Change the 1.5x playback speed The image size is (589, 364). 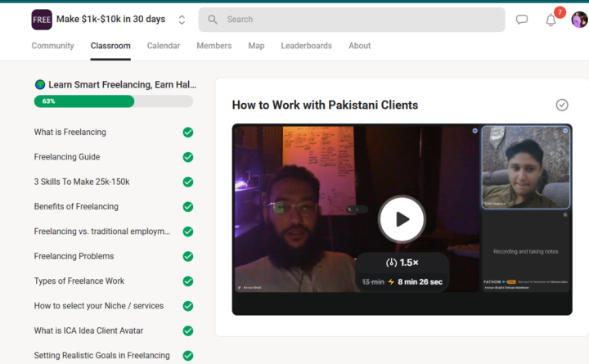[402, 263]
